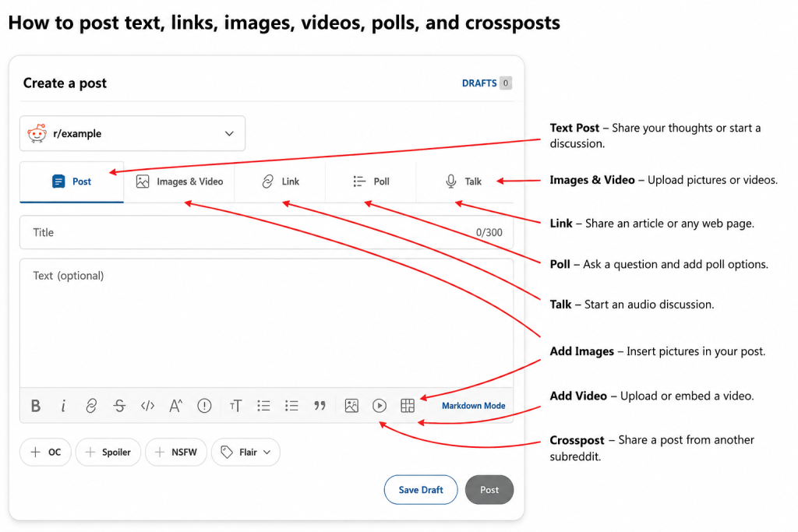This screenshot has height=532, width=798.
Task: Toggle the Spoiler tag
Action: click(x=108, y=452)
